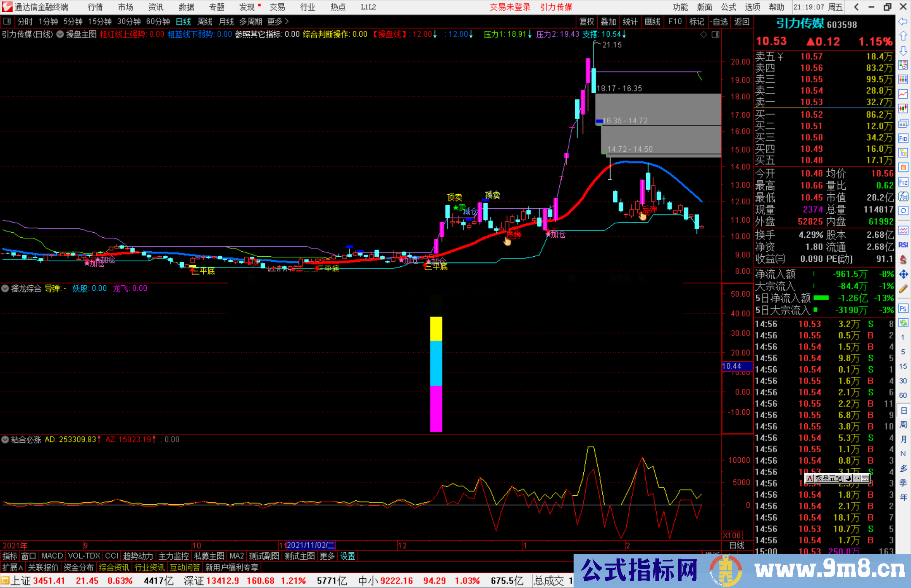Click the yellow segment of the 擒龙综合 bar
The image size is (911, 588).
[x=436, y=329]
